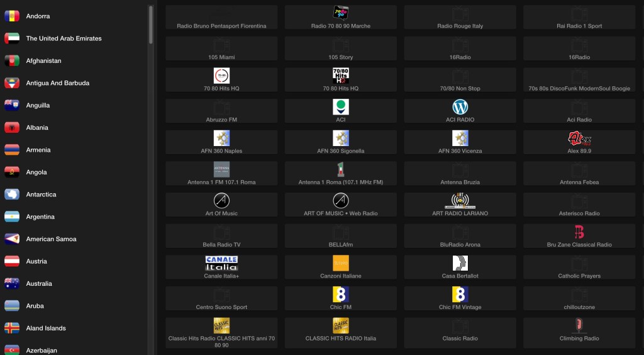The image size is (644, 355).
Task: Pick The United Arab Emirates country entry
Action: [x=63, y=38]
